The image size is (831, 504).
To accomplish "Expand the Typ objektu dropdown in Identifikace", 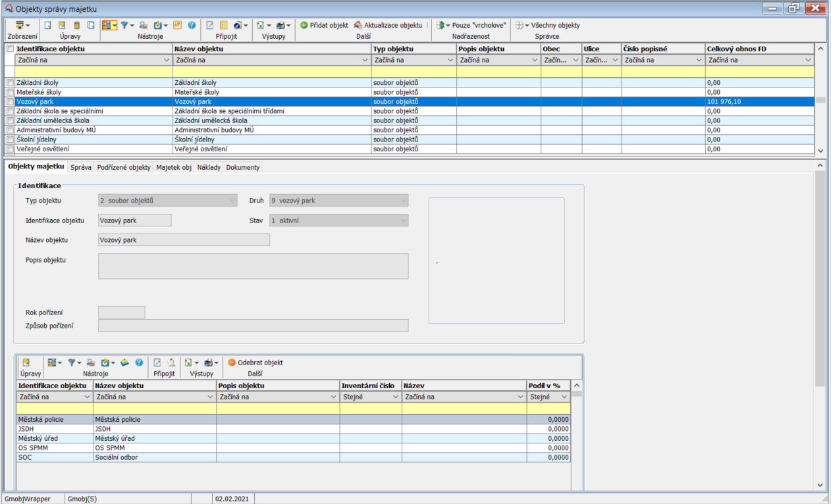I will (x=232, y=201).
